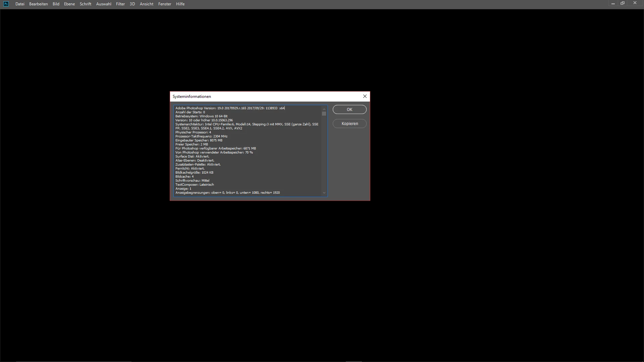Close the Systeminformationen dialog with X
Image resolution: width=644 pixels, height=362 pixels.
tap(365, 96)
